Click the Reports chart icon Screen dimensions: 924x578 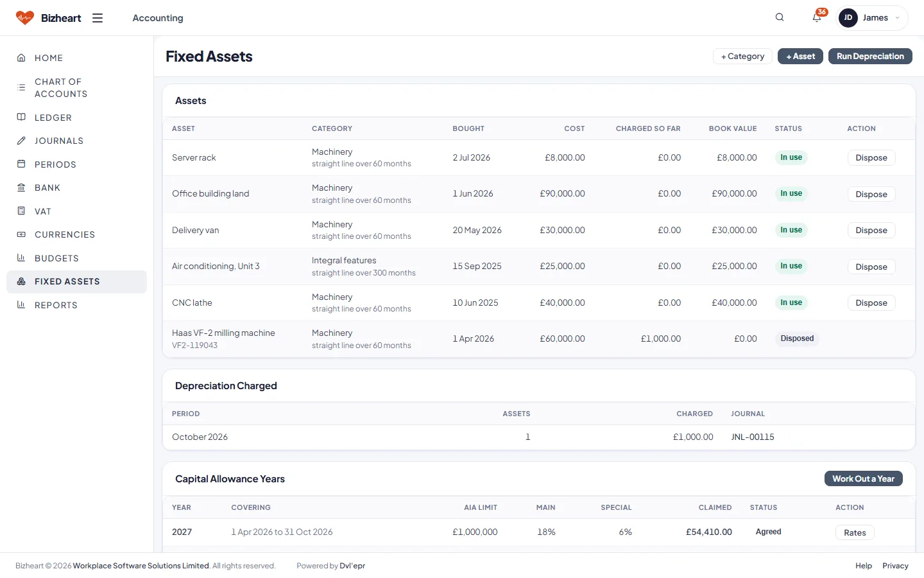point(21,304)
